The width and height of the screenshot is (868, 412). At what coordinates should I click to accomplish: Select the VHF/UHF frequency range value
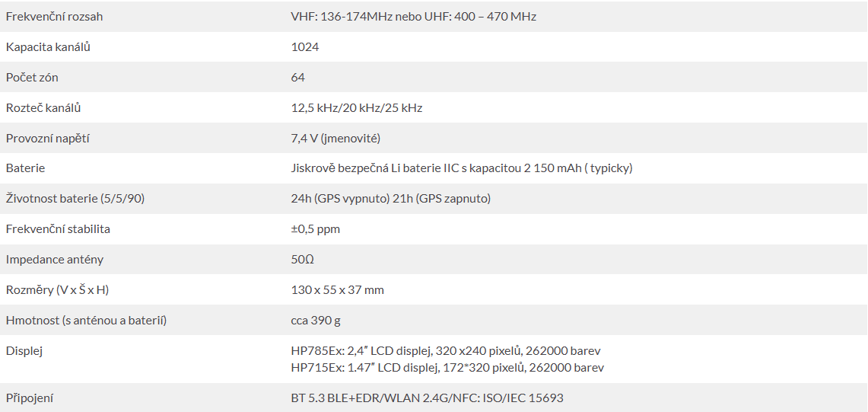pyautogui.click(x=414, y=17)
